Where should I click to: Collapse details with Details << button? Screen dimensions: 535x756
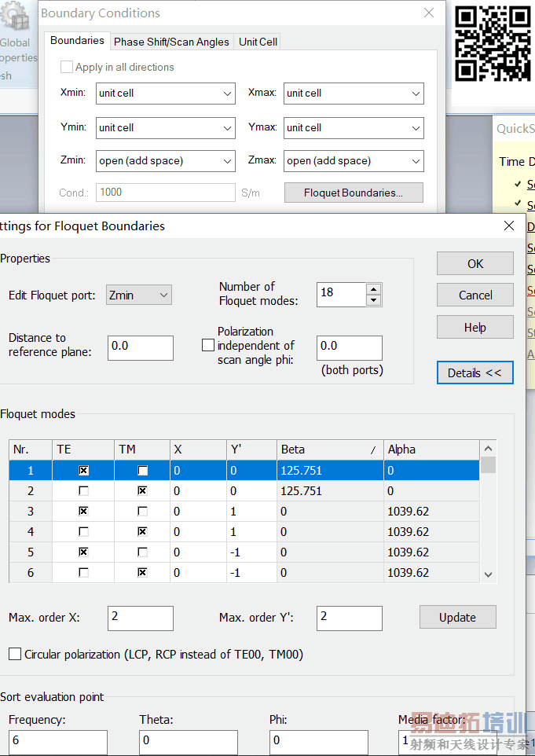pos(475,372)
